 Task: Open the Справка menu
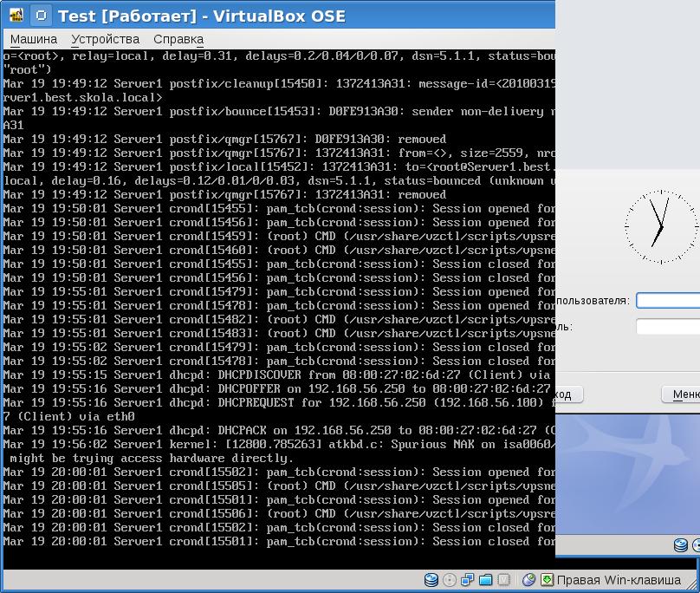(x=178, y=39)
